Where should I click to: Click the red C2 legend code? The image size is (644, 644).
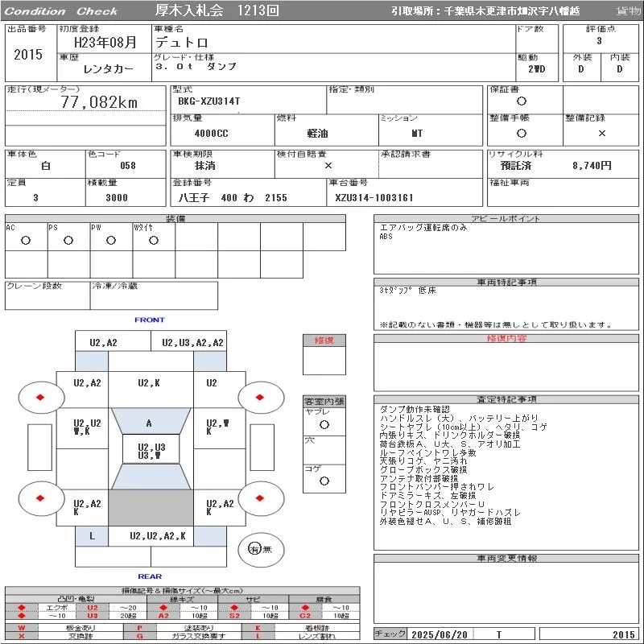point(305,616)
